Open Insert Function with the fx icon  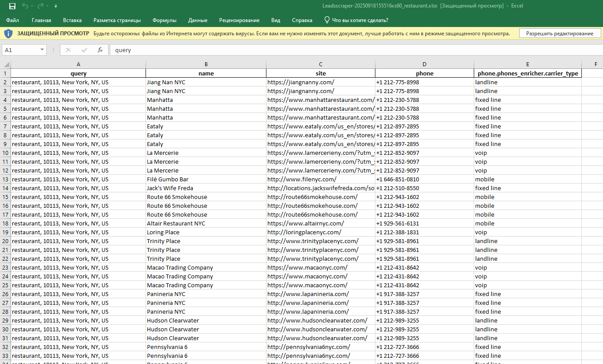point(99,49)
